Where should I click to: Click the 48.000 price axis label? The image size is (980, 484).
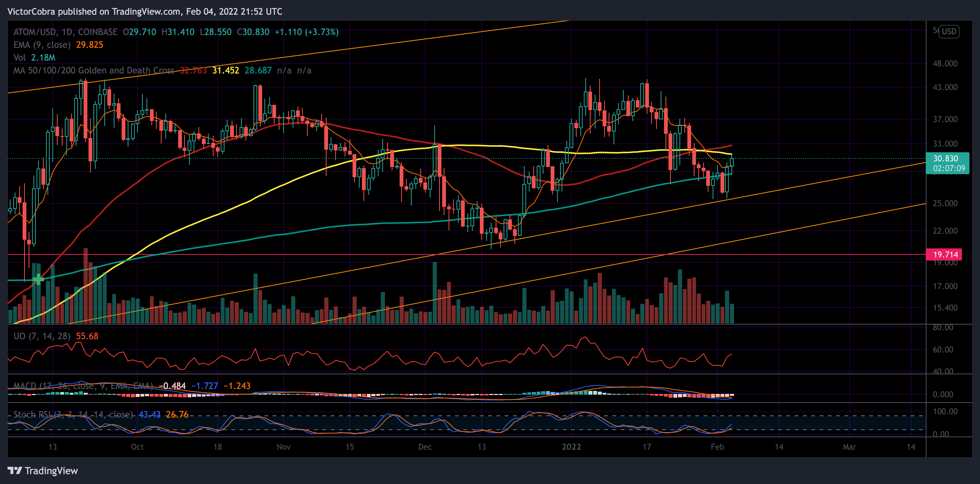coord(945,64)
